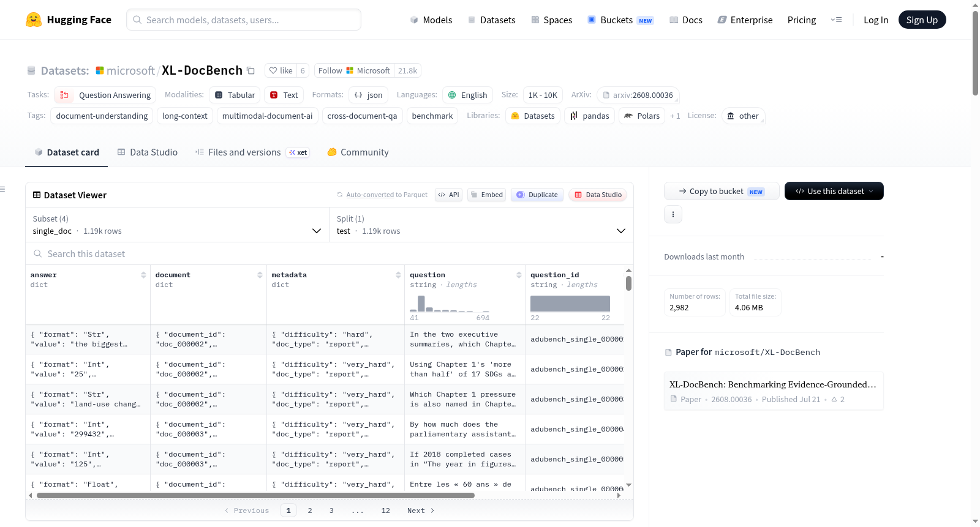Sort the answer column
This screenshot has width=980, height=527.
(143, 275)
